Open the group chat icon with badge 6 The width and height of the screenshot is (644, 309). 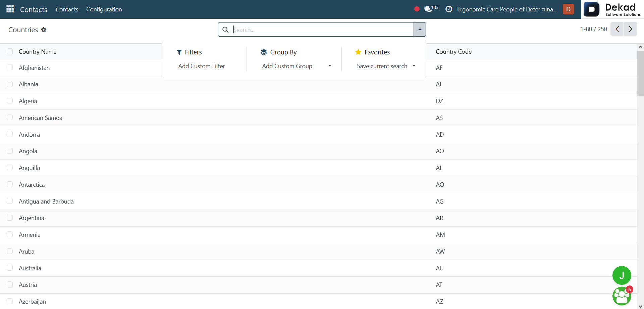[x=622, y=296]
